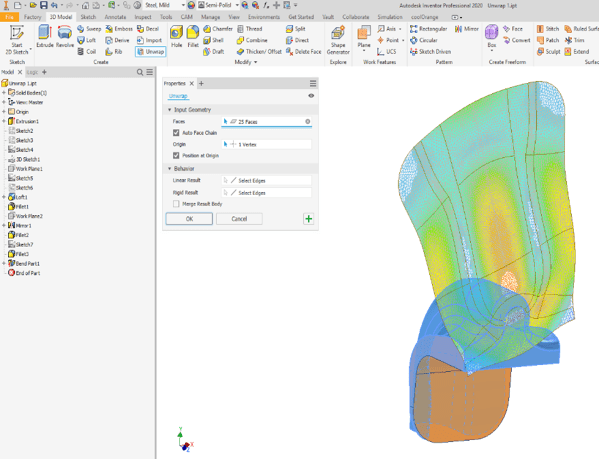Viewport: 599px width, 459px height.
Task: Search the model browser
Action: click(140, 72)
